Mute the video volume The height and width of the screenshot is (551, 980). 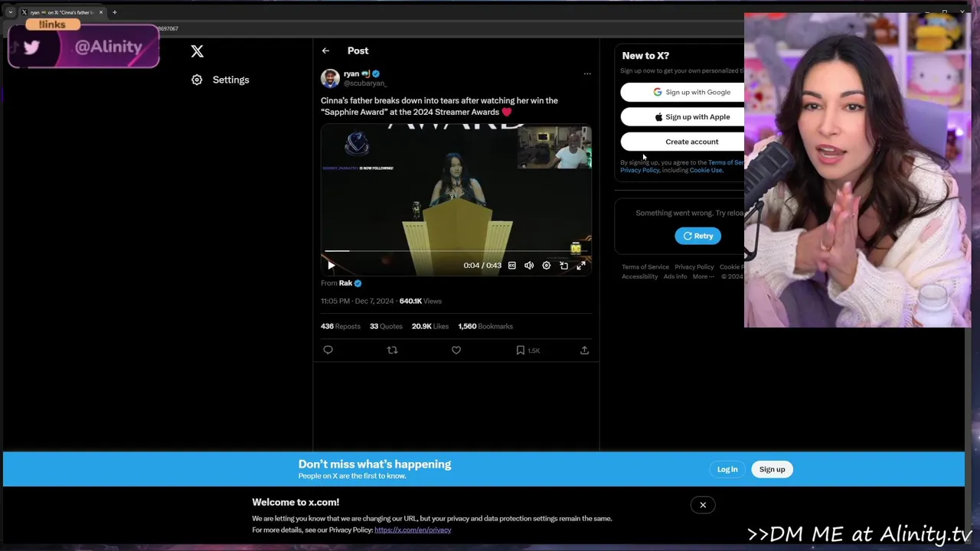coord(529,266)
